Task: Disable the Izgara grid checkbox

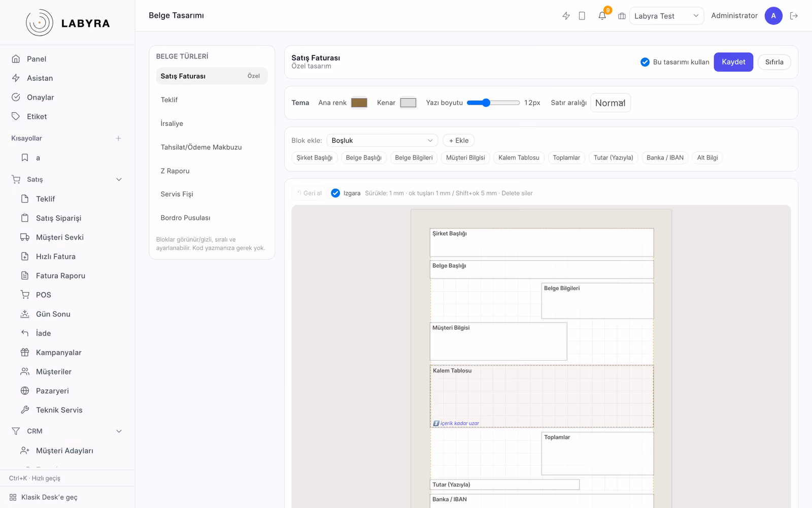Action: tap(335, 193)
